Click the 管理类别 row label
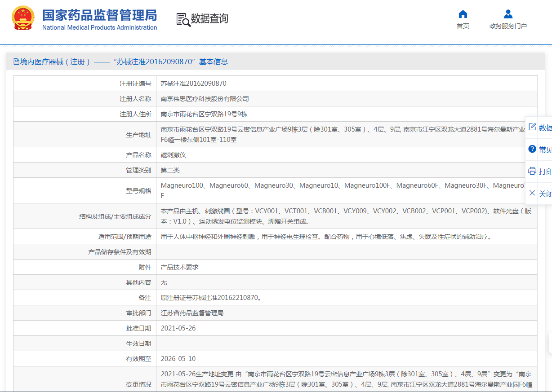The image size is (552, 392). [138, 170]
